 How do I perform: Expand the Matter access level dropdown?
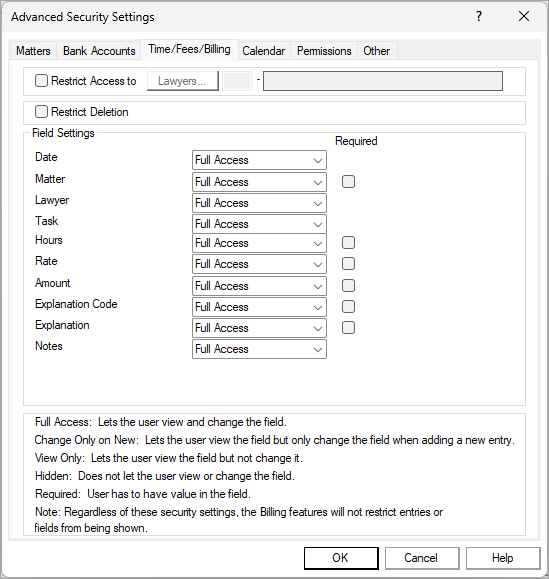[x=259, y=182]
